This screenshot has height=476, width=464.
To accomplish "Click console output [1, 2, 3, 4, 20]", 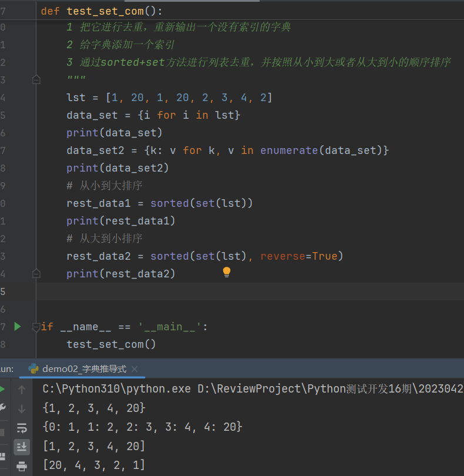I will point(94,446).
